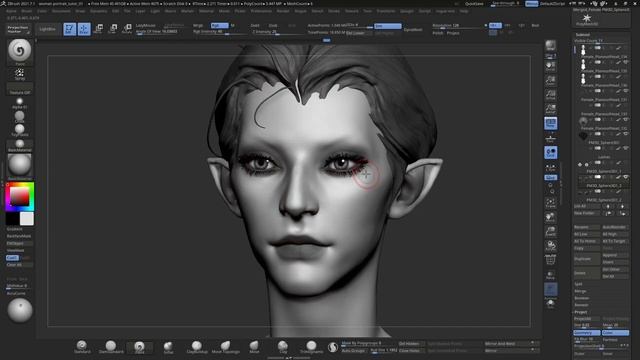Click the PolyMesh3D star tool icon
The image size is (640, 360).
click(x=587, y=19)
